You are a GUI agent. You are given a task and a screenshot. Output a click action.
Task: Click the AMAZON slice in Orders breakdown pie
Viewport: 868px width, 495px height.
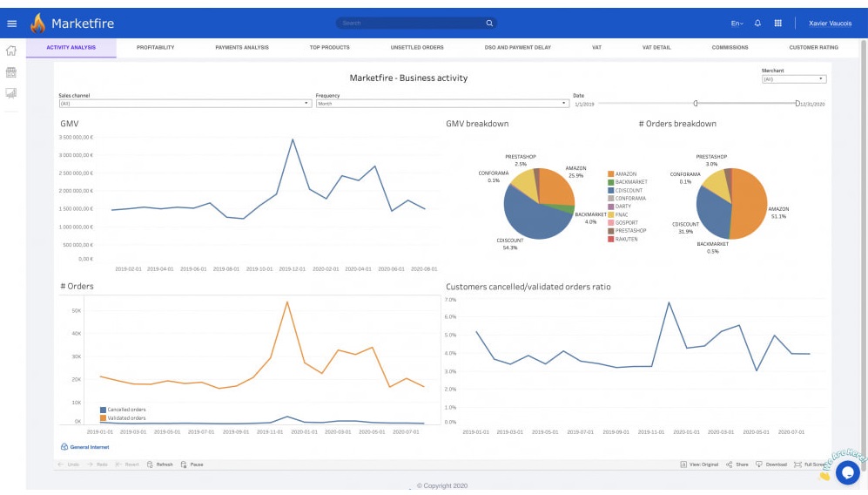(x=750, y=204)
